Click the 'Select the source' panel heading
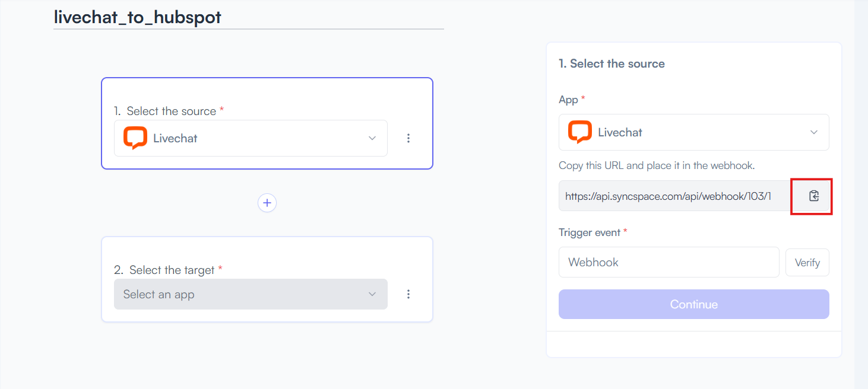The image size is (868, 389). pos(612,63)
